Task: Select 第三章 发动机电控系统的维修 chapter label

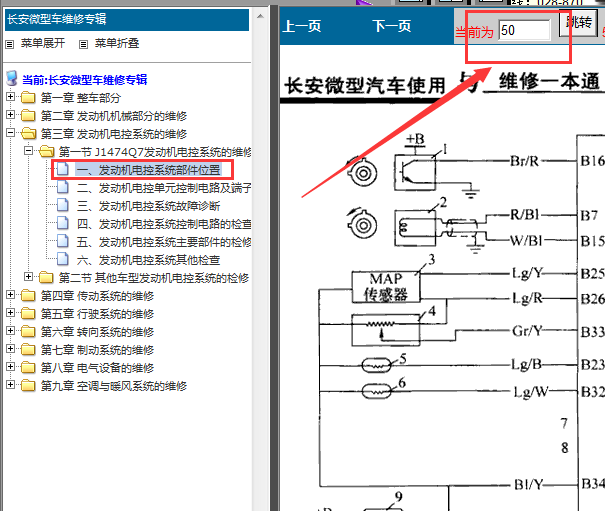Action: tap(114, 134)
